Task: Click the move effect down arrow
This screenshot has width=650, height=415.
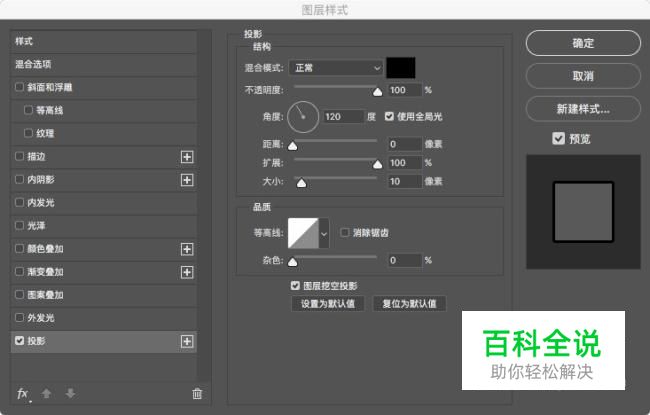Action: pos(70,393)
